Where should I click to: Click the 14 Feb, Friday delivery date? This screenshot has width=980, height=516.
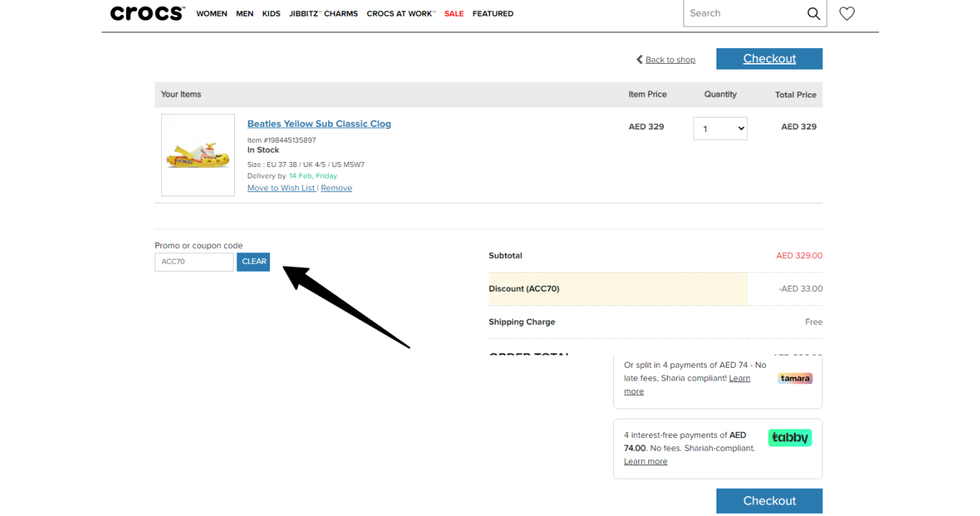coord(313,176)
